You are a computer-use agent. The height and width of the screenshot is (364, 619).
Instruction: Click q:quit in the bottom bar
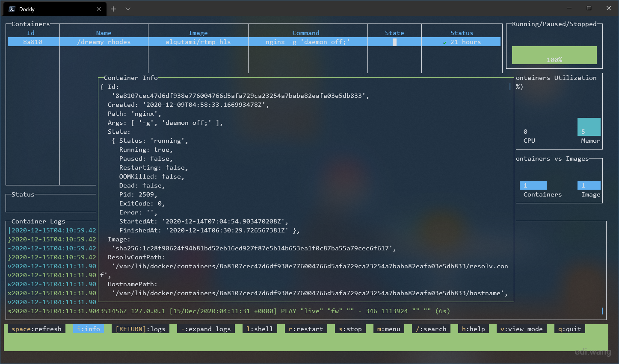point(570,329)
